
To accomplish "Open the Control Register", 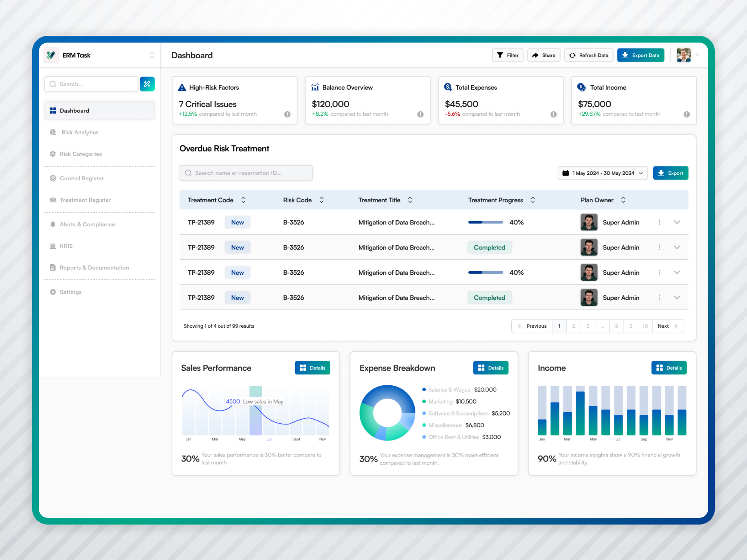I will point(81,178).
